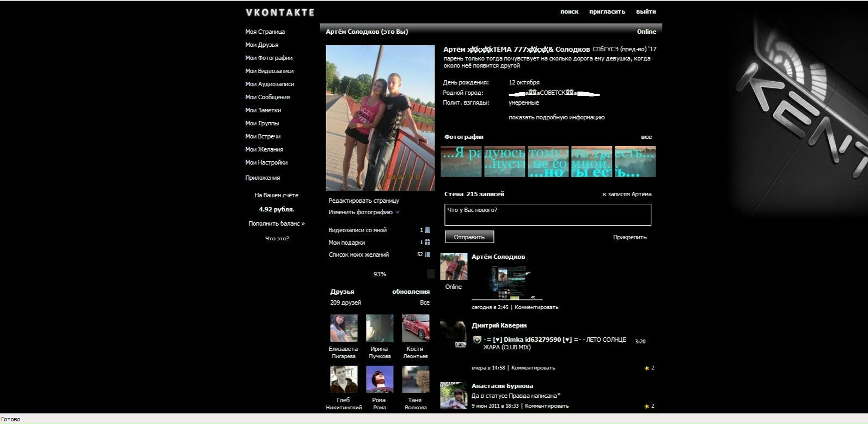
Task: Open Мои Сообщения in the left menu
Action: (x=267, y=97)
